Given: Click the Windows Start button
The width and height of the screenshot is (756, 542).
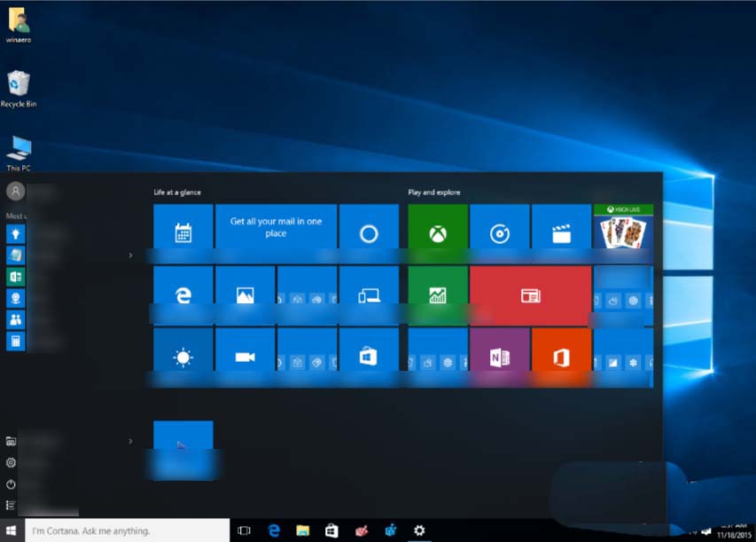Looking at the screenshot, I should click(x=12, y=530).
